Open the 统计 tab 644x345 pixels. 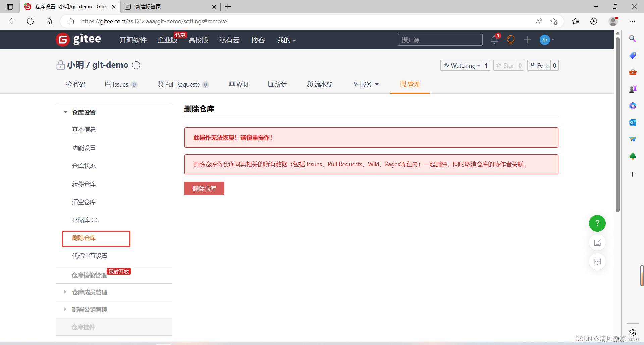click(277, 84)
